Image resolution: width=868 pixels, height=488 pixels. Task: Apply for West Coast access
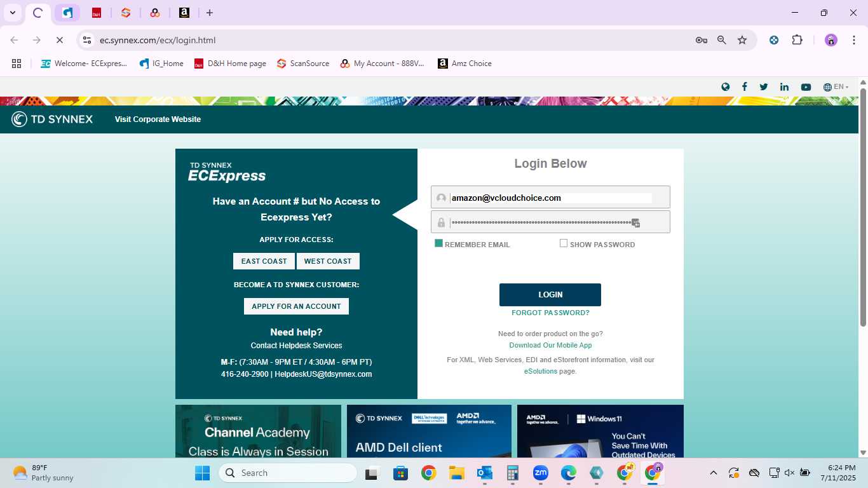(328, 261)
